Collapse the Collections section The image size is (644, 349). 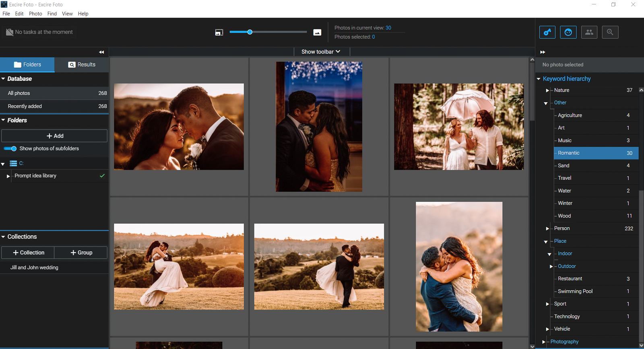click(3, 237)
